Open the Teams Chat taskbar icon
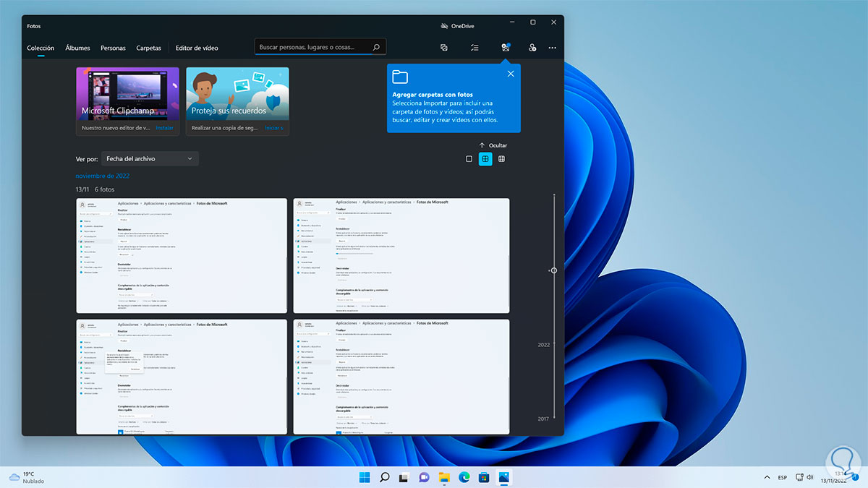Image resolution: width=868 pixels, height=488 pixels. click(x=424, y=477)
